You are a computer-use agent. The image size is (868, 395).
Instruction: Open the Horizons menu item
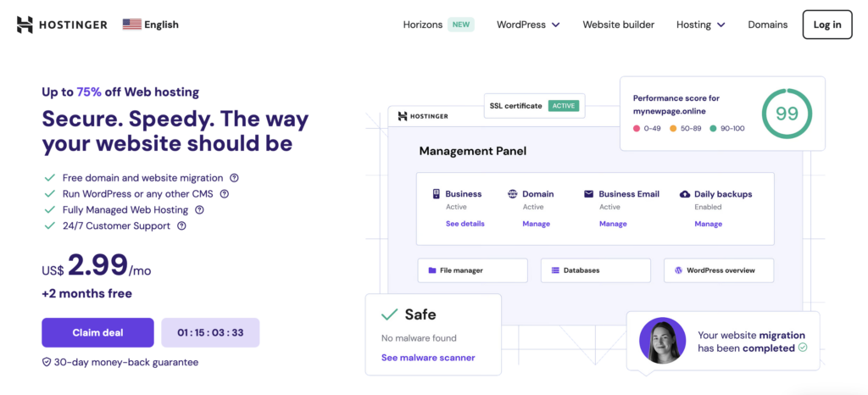423,25
